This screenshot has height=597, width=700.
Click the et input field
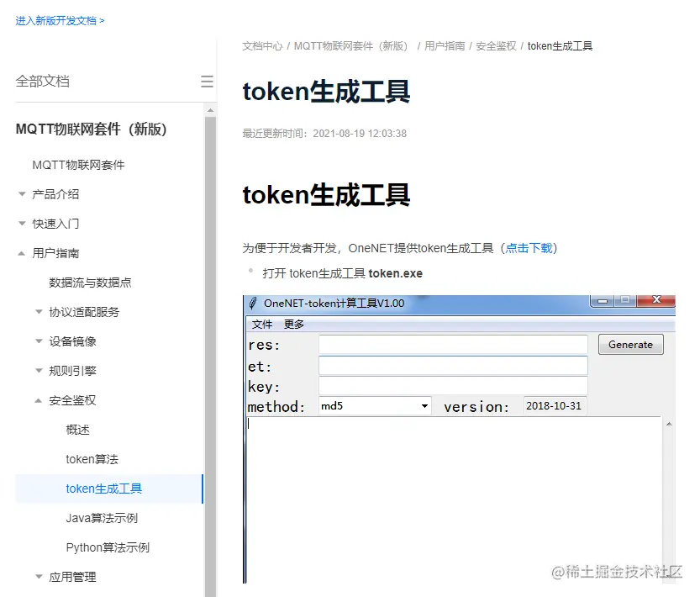453,366
